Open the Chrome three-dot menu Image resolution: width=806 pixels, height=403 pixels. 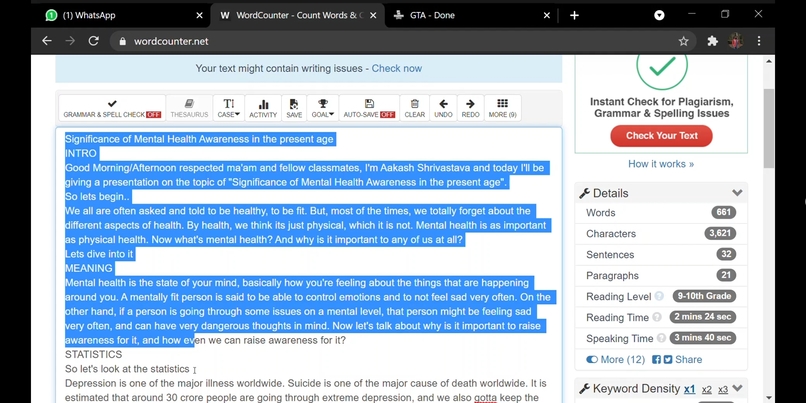(x=759, y=41)
